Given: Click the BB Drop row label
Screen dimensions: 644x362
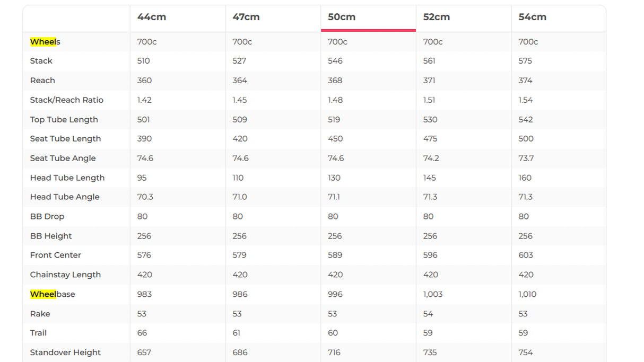Looking at the screenshot, I should tap(47, 217).
